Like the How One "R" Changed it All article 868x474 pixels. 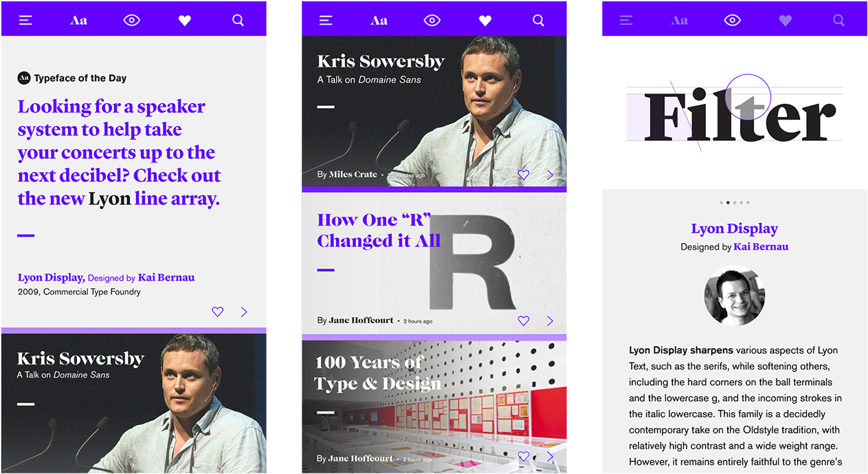pos(524,321)
